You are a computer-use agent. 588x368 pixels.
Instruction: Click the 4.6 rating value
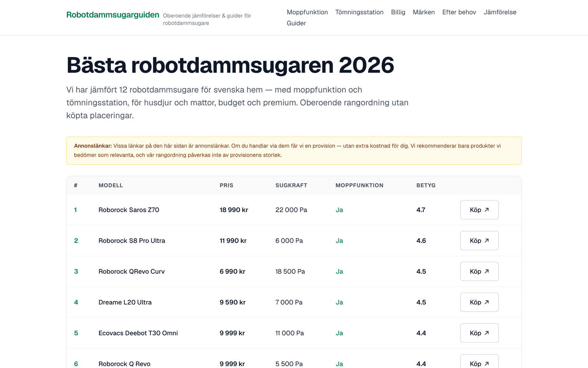tap(421, 241)
